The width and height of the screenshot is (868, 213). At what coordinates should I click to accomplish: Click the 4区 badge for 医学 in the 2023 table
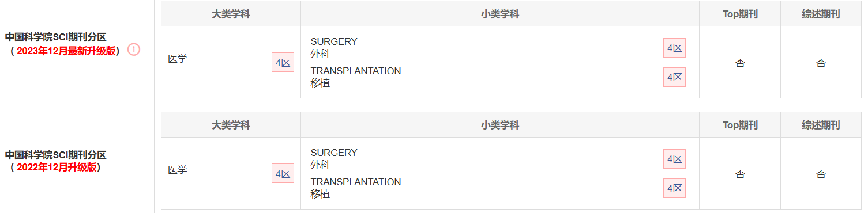point(283,63)
